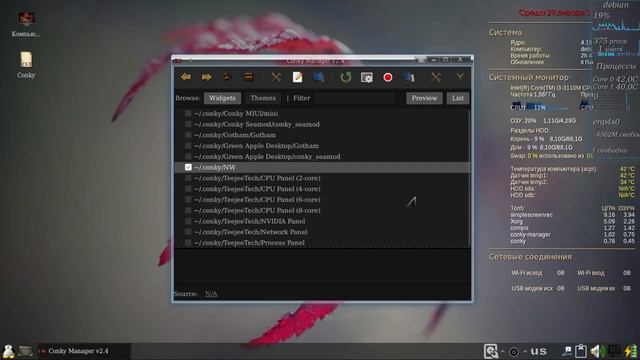640x360 pixels.
Task: Open application settings crossed-tools icon
Action: 436,77
